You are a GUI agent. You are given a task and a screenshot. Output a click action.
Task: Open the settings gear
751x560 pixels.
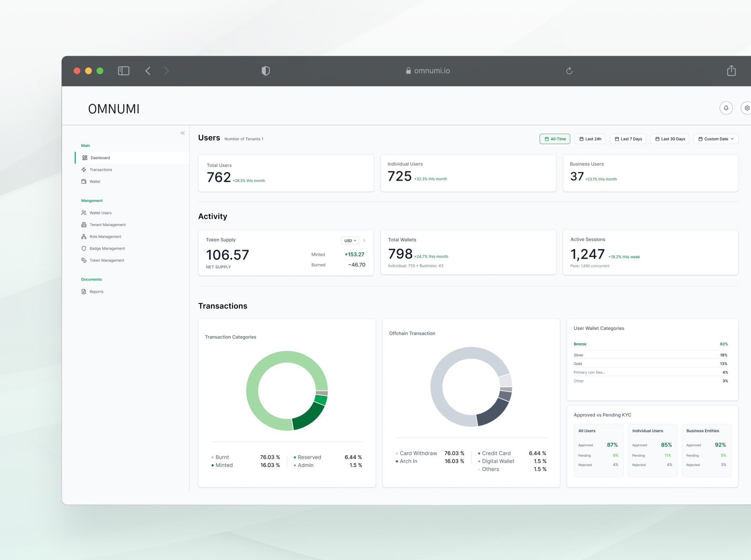tap(747, 108)
